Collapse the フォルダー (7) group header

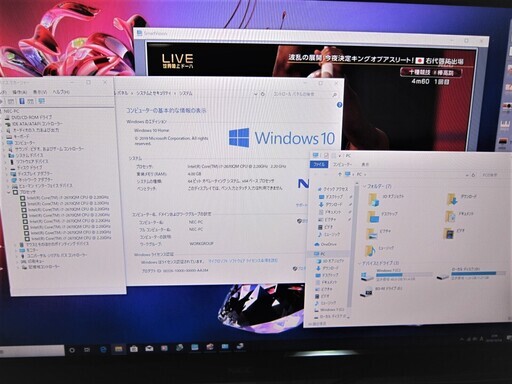(x=378, y=186)
